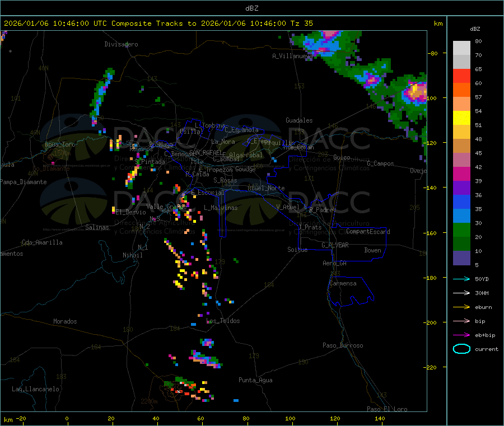Screen dimensions: 504x426
Task: Click the S_Rosas map label
Action: click(x=225, y=180)
